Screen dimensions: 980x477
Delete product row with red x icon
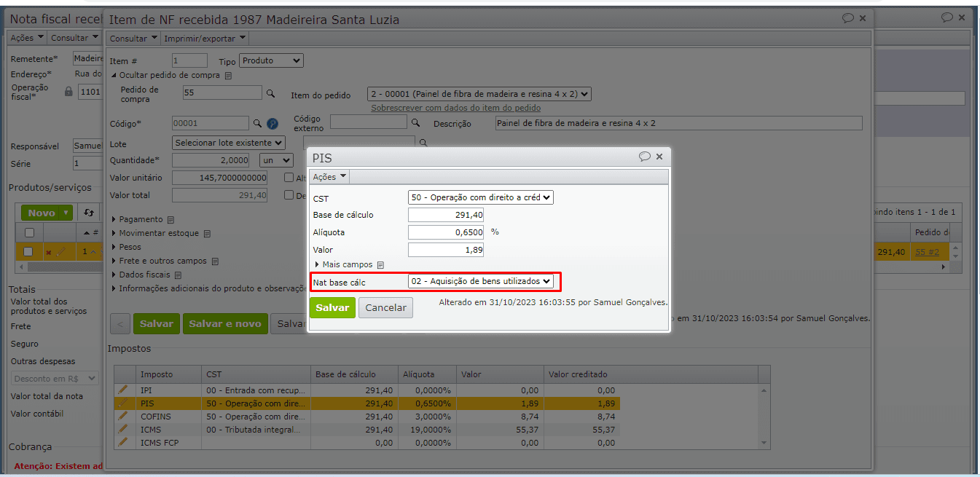click(x=49, y=253)
